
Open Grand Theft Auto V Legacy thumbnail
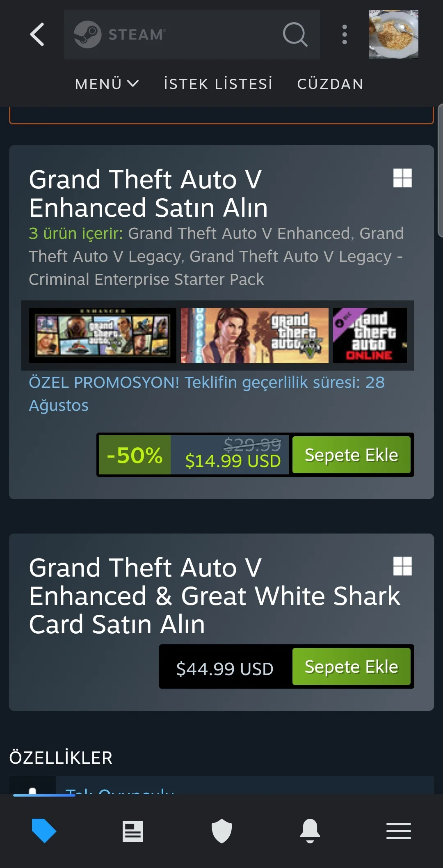tap(255, 335)
